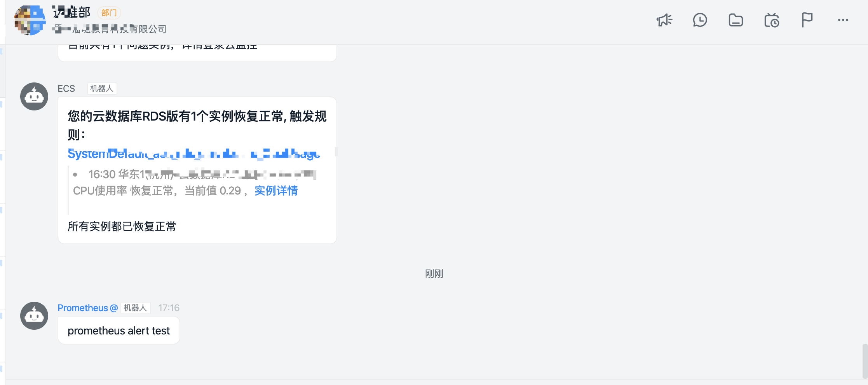Open chat history clock-bubble icon

[700, 20]
